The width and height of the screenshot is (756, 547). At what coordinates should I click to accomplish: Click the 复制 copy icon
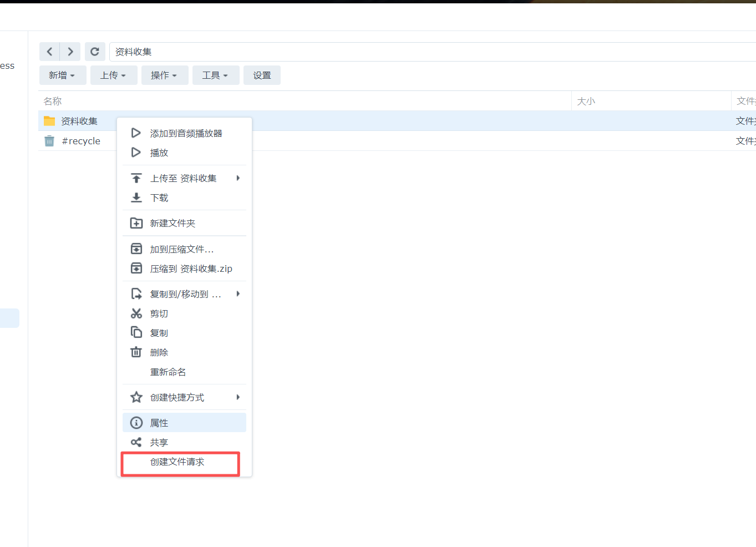[x=136, y=332]
